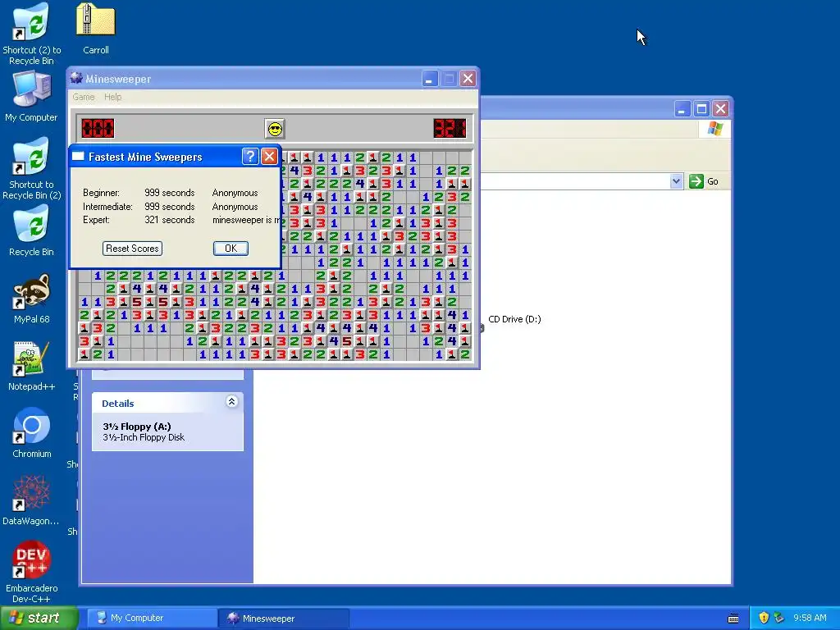
Task: Open the address bar dropdown in My Computer
Action: pyautogui.click(x=676, y=181)
